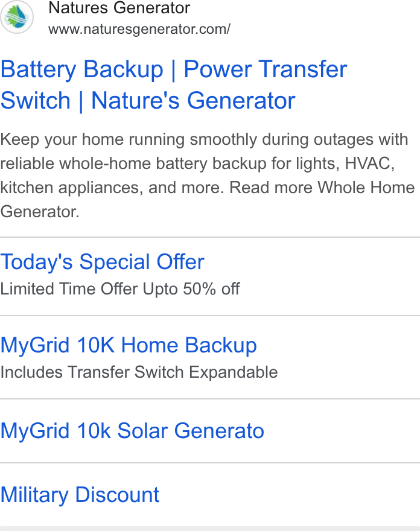Screen dimensions: 420x531
Task: Click the Natures Generator leaf logo icon
Action: click(x=17, y=17)
